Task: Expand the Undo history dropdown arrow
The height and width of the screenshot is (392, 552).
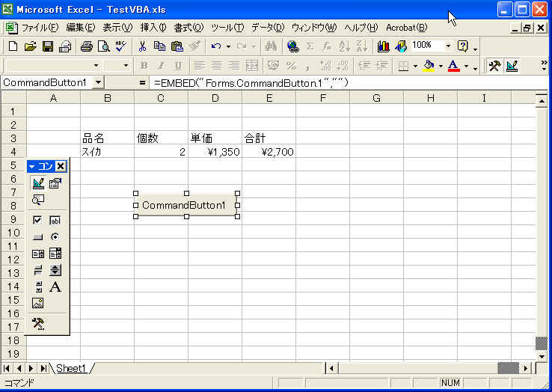Action: coord(228,46)
